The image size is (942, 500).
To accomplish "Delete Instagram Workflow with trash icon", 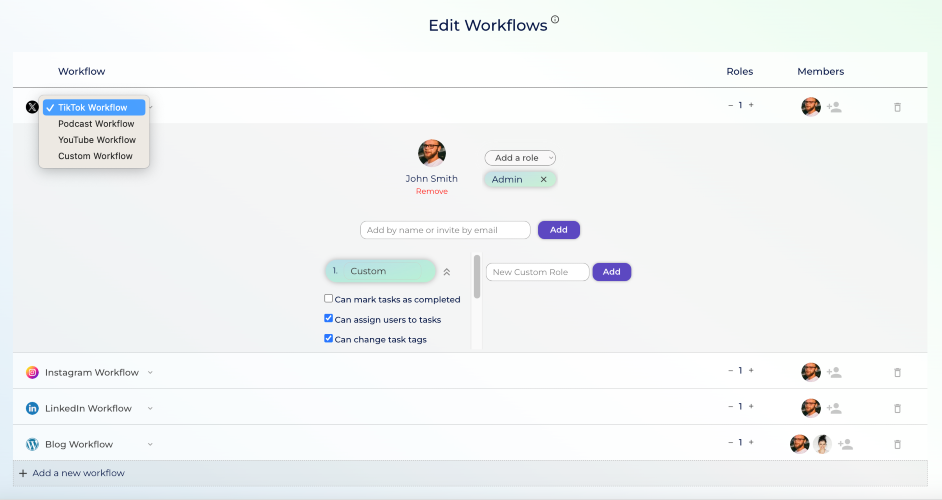I will tap(898, 373).
